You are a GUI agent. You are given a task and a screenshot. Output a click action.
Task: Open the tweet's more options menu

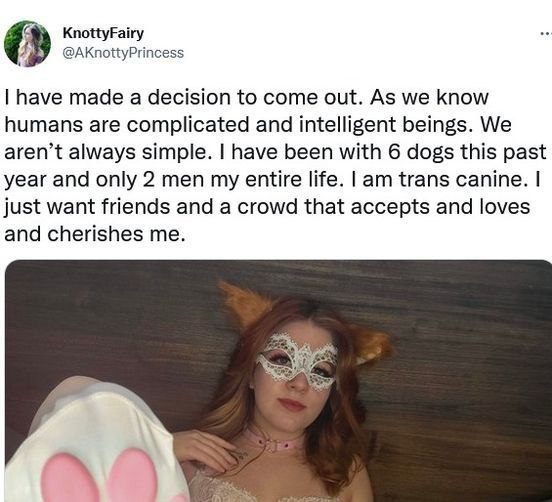[x=546, y=34]
